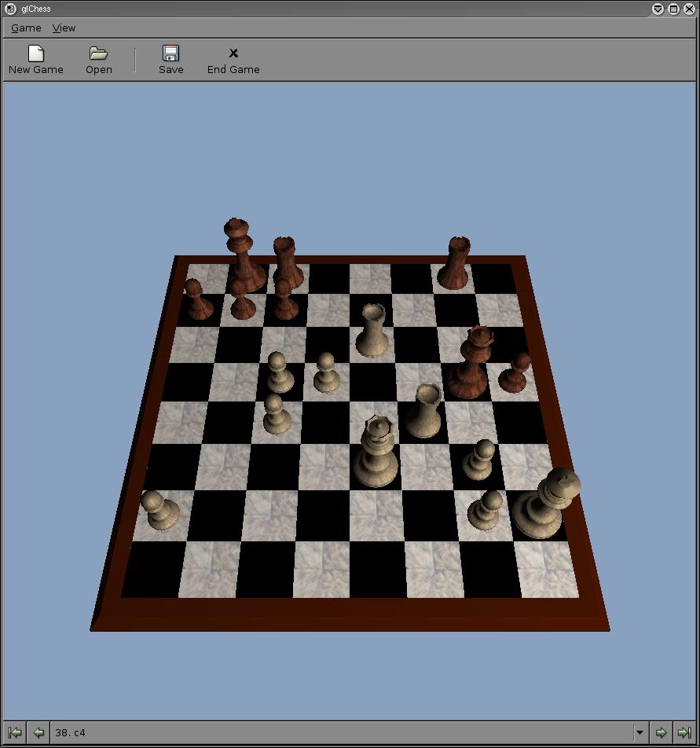Jump to the first move in history

click(x=15, y=732)
